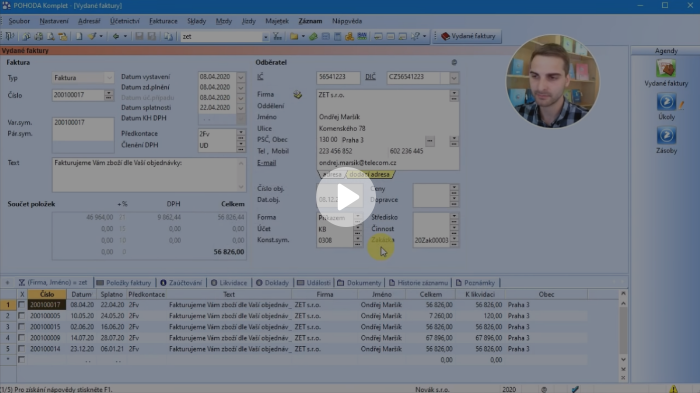
Task: Open the Vydané faktury agenda icon in sidebar
Action: pyautogui.click(x=666, y=69)
